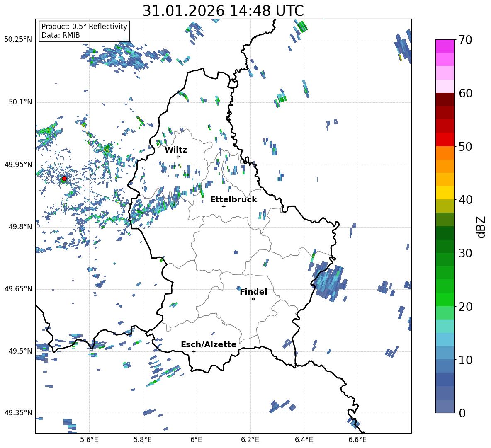Select the Findel map label
The height and width of the screenshot is (448, 491).
(x=253, y=292)
